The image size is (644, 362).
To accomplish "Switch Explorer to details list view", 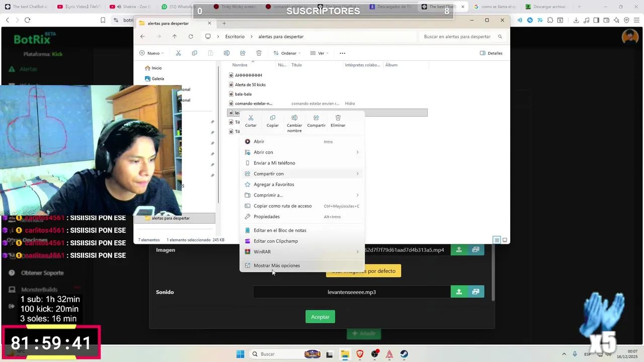I will point(497,240).
